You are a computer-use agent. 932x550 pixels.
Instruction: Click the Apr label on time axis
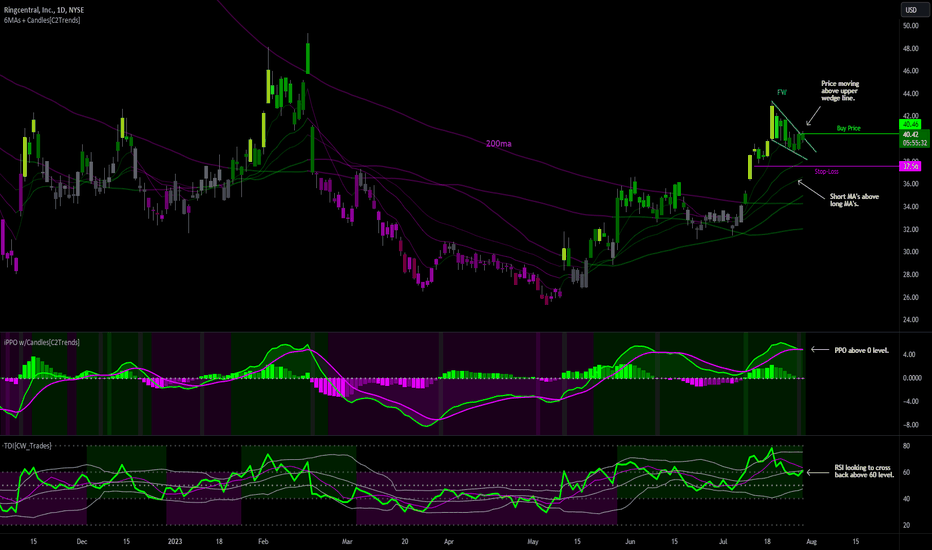(449, 542)
